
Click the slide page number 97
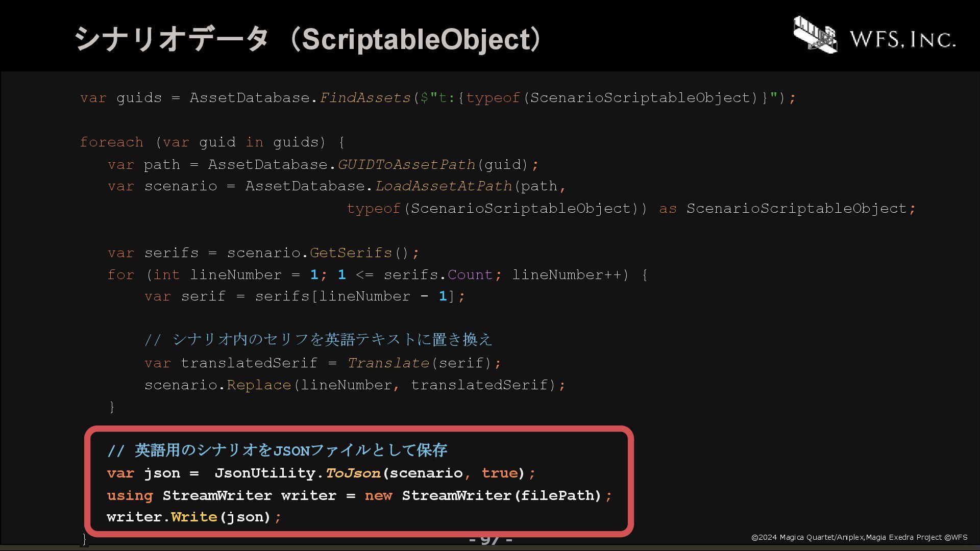[491, 540]
